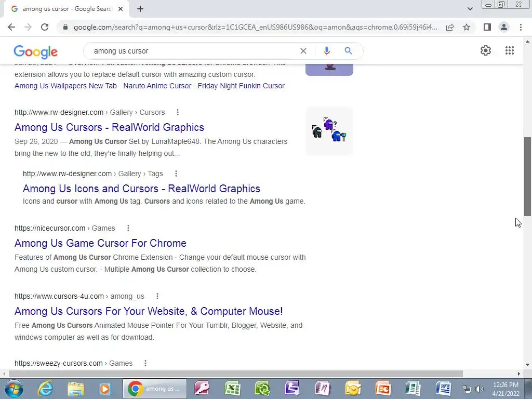Launch Microsoft PowerPoint from the taskbar
The width and height of the screenshot is (532, 399).
coord(383,389)
